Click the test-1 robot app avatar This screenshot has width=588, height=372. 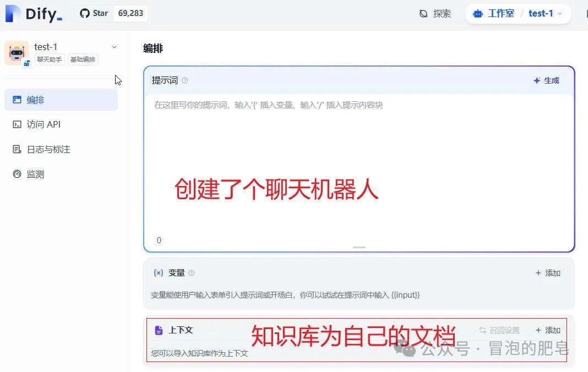point(17,53)
